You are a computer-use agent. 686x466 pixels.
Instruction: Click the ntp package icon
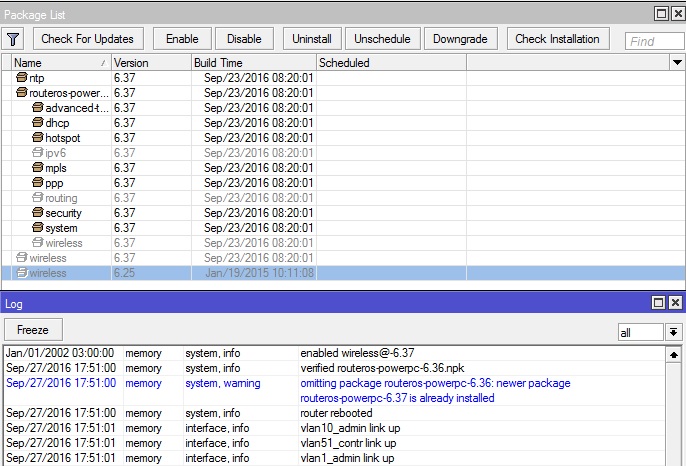[21, 77]
